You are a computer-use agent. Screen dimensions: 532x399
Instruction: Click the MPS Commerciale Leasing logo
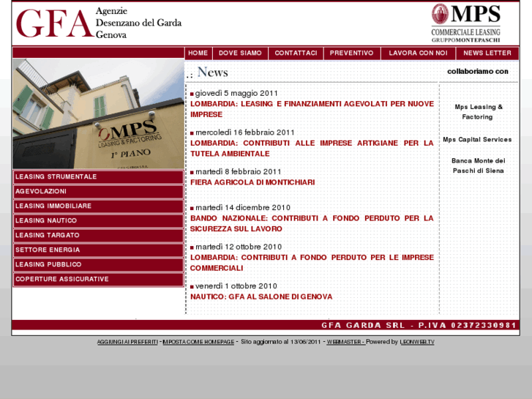pyautogui.click(x=466, y=23)
